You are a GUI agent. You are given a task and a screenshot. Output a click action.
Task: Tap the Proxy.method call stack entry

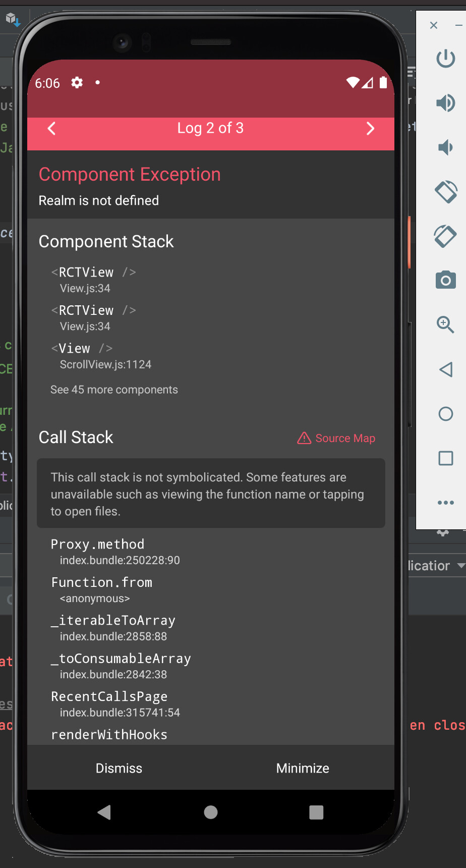pos(98,551)
